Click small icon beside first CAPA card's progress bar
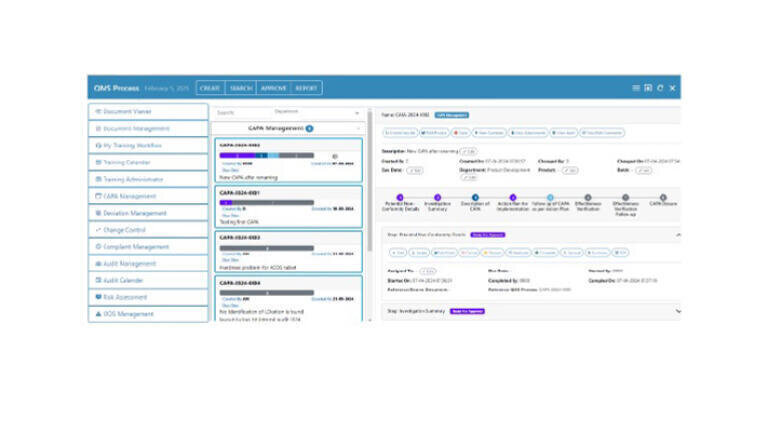This screenshot has height=432, width=768. click(335, 156)
